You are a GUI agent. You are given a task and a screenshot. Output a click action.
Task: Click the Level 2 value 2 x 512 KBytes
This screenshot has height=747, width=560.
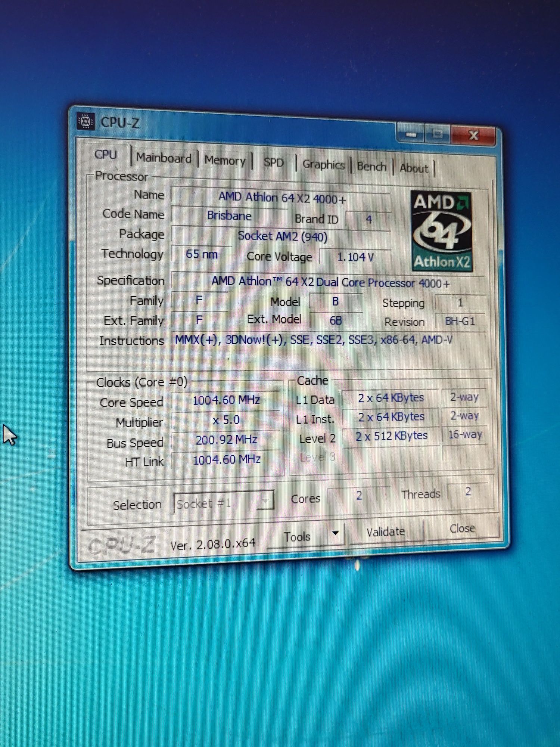pos(391,436)
